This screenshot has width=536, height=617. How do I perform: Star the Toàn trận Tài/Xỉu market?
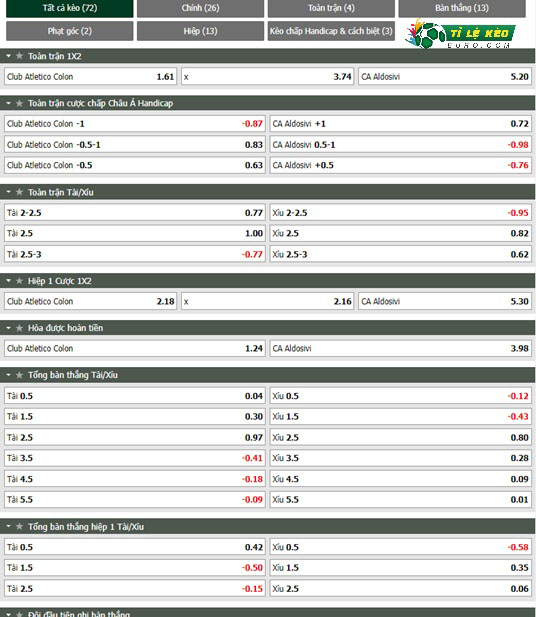tap(19, 192)
